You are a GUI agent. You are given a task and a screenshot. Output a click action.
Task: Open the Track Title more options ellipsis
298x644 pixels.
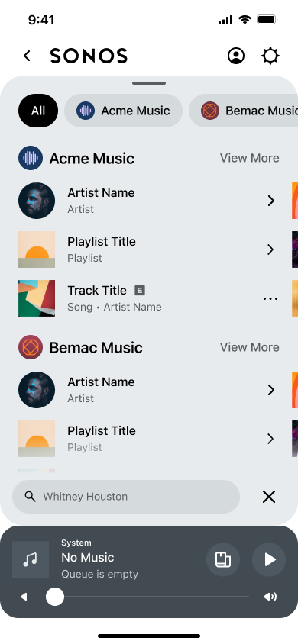point(270,298)
